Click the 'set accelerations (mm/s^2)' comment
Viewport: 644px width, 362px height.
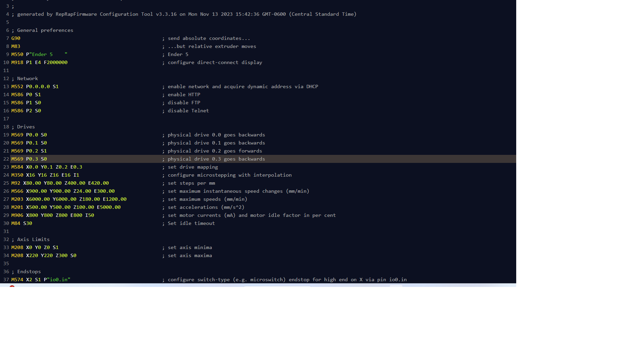(x=203, y=207)
